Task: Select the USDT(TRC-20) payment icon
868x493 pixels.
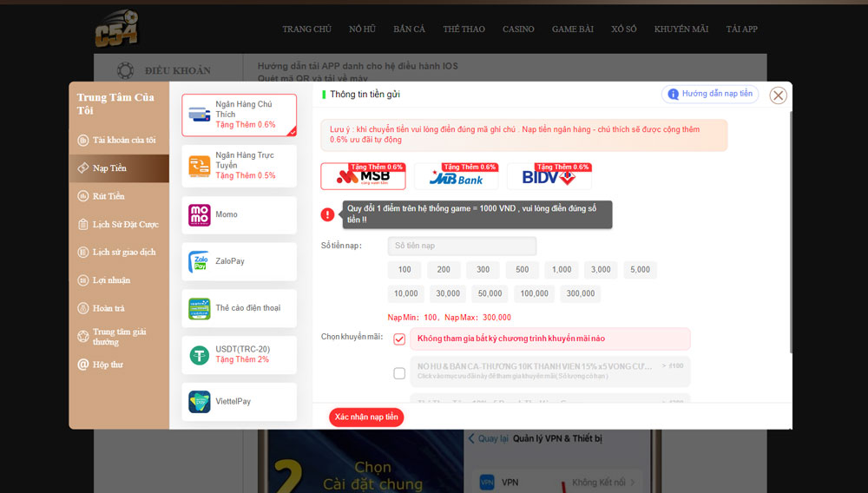Action: [200, 355]
